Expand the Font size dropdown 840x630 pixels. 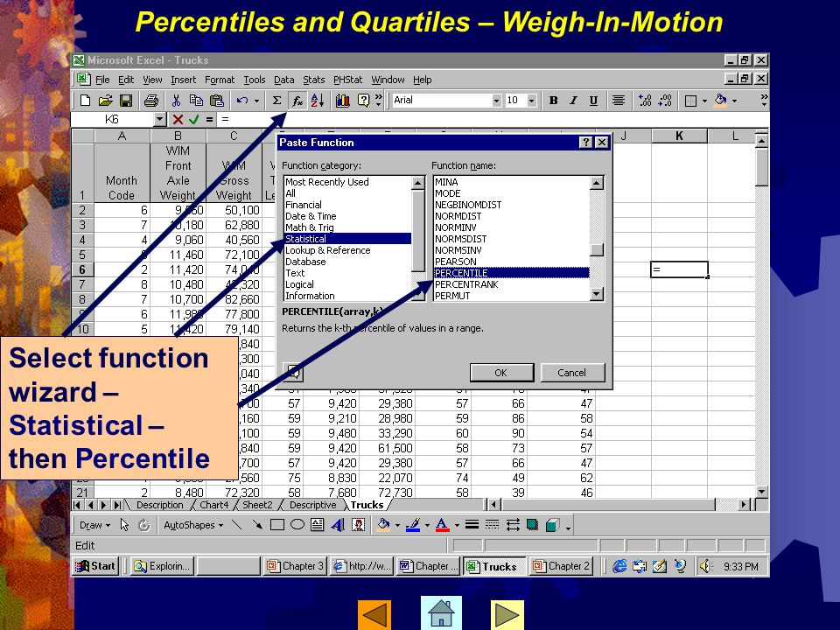pos(531,100)
